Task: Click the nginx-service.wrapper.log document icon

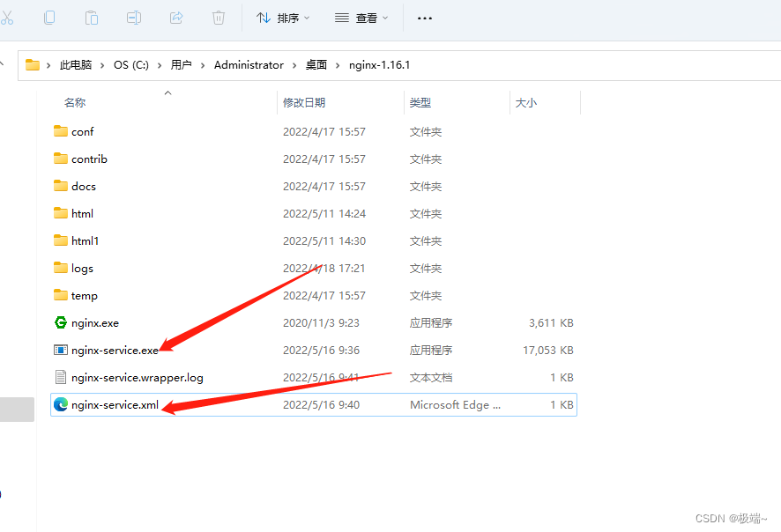Action: point(61,377)
